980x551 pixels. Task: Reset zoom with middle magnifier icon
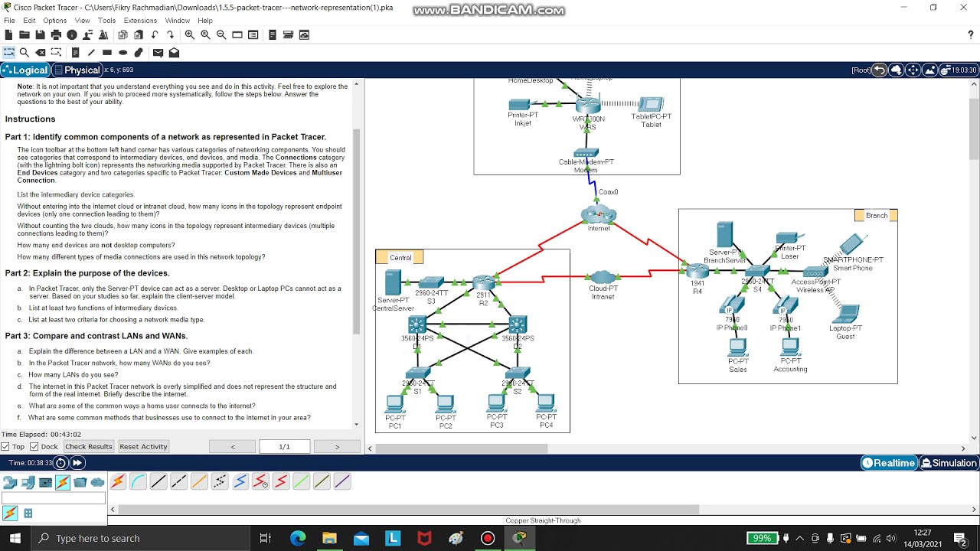(205, 34)
